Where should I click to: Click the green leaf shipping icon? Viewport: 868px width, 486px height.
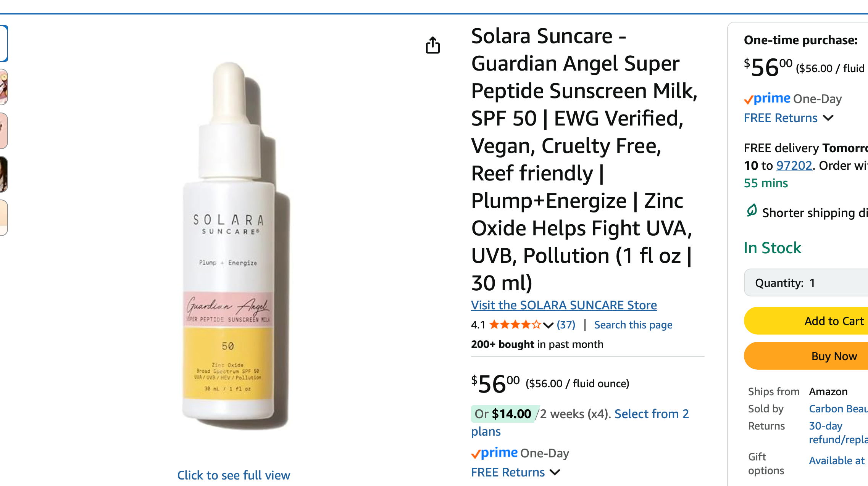(x=752, y=211)
